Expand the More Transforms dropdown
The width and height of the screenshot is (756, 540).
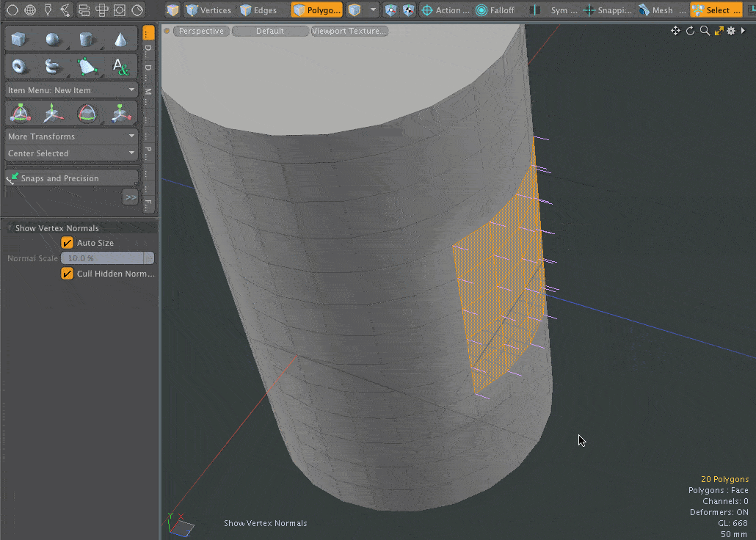tap(71, 136)
